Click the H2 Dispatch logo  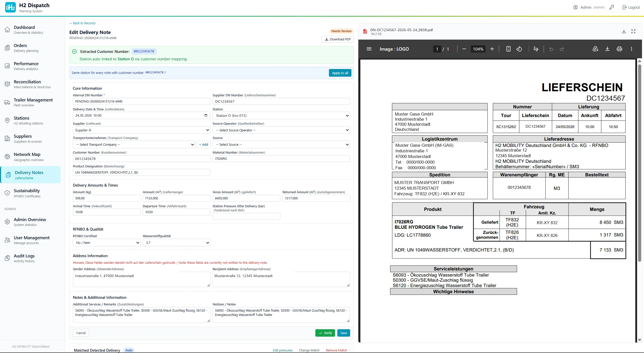point(10,7)
